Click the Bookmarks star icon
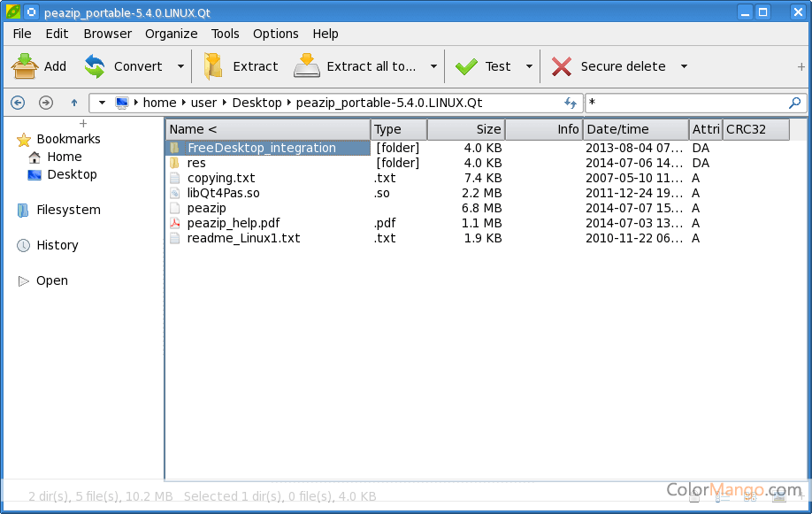The height and width of the screenshot is (514, 812). point(23,140)
